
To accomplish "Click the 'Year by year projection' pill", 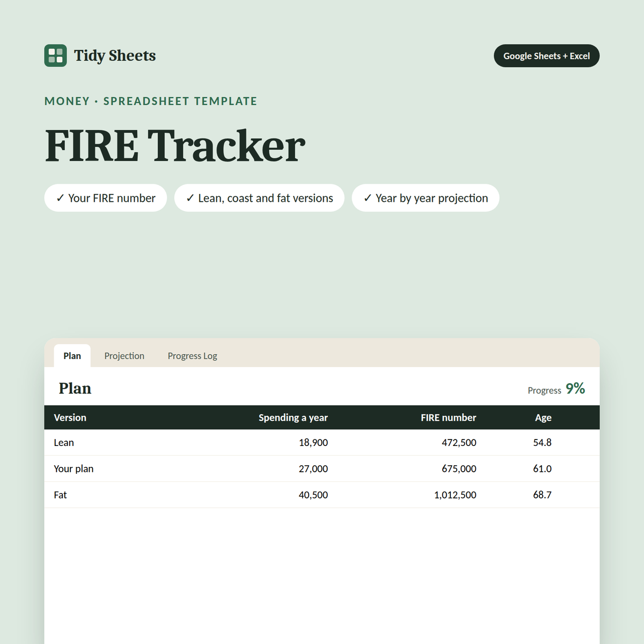I will (426, 198).
